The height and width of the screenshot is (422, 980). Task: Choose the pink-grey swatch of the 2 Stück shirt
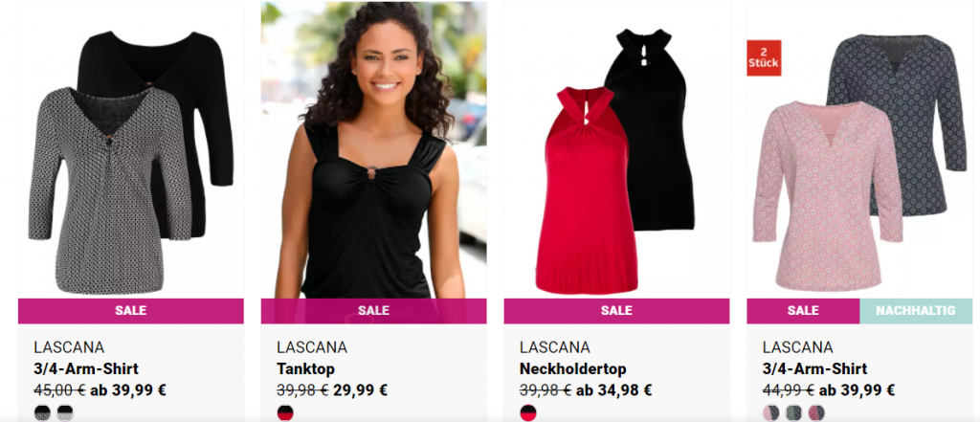[771, 413]
